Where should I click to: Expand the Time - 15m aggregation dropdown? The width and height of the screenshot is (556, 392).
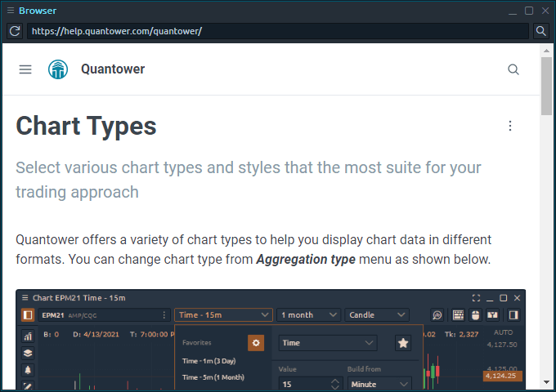(x=223, y=314)
